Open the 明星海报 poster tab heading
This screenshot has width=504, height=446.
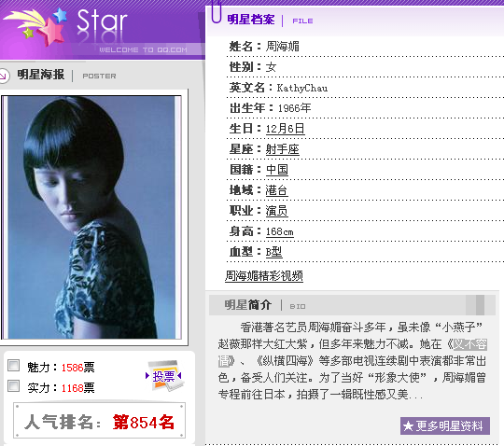[x=41, y=75]
